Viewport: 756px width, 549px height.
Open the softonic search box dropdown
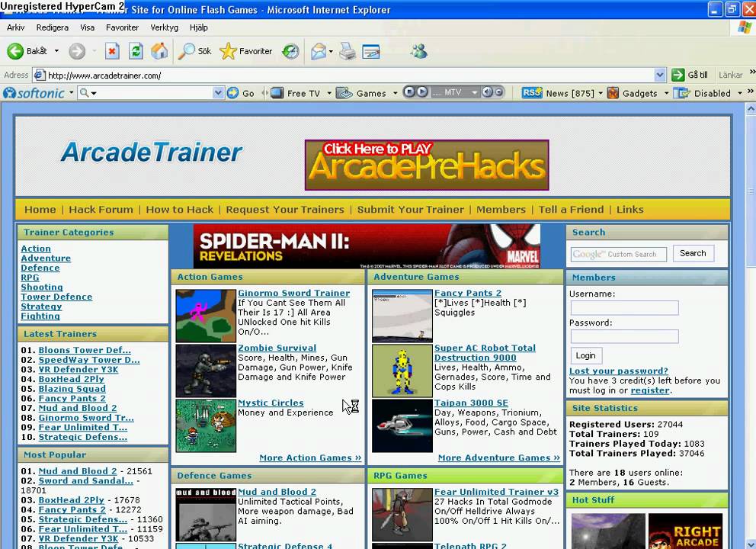(x=219, y=92)
